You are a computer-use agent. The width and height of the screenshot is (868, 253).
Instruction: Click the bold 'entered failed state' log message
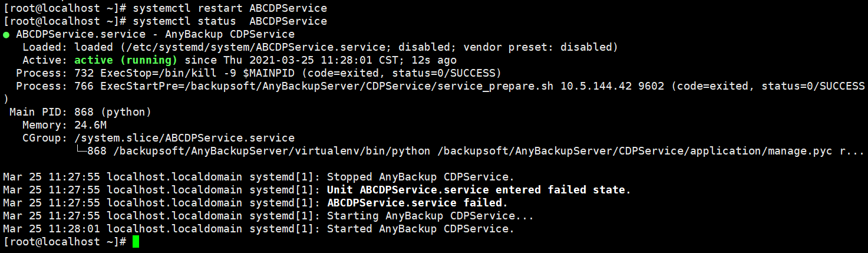[479, 190]
